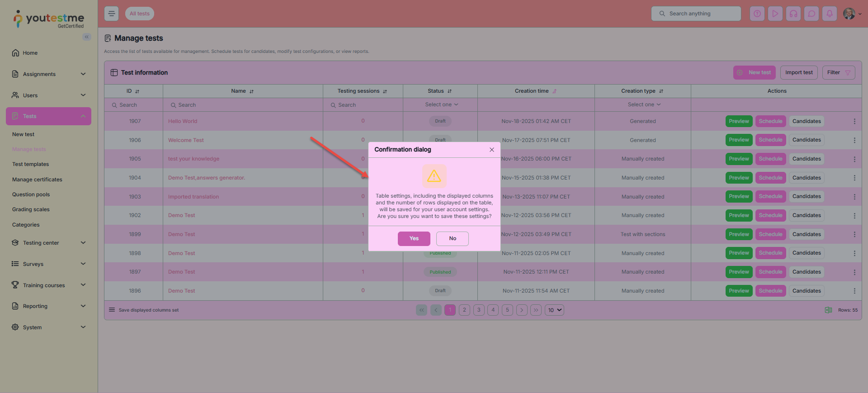Click the play video tutorial icon
868x393 pixels.
(775, 14)
